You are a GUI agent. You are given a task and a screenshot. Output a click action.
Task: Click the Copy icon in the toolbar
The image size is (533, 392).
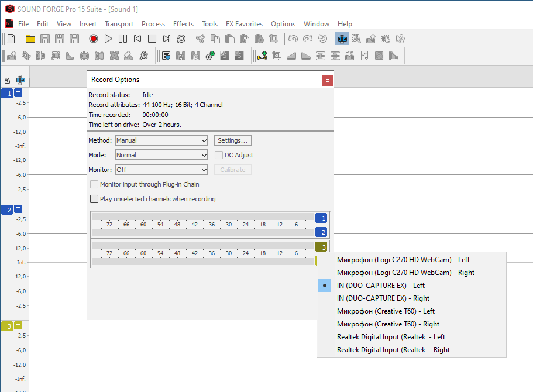click(215, 39)
